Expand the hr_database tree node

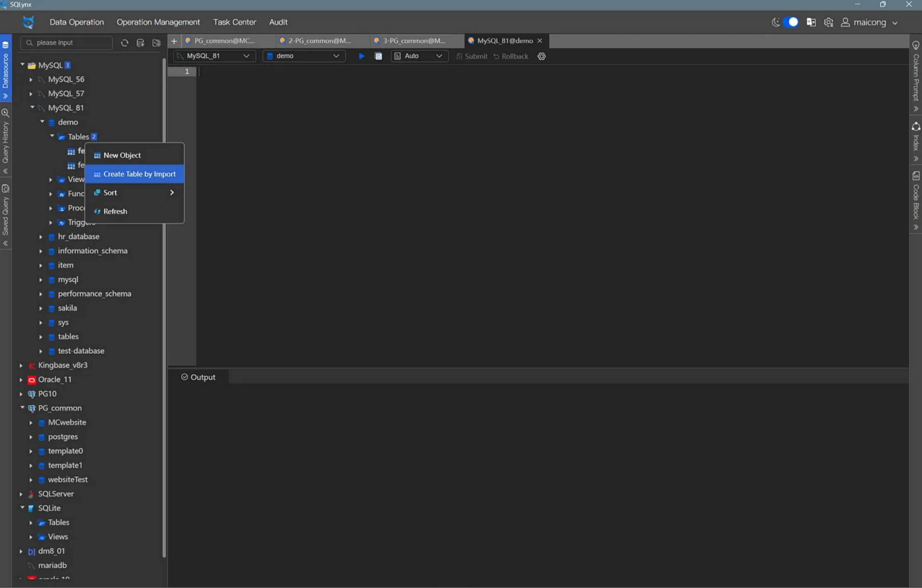[41, 236]
